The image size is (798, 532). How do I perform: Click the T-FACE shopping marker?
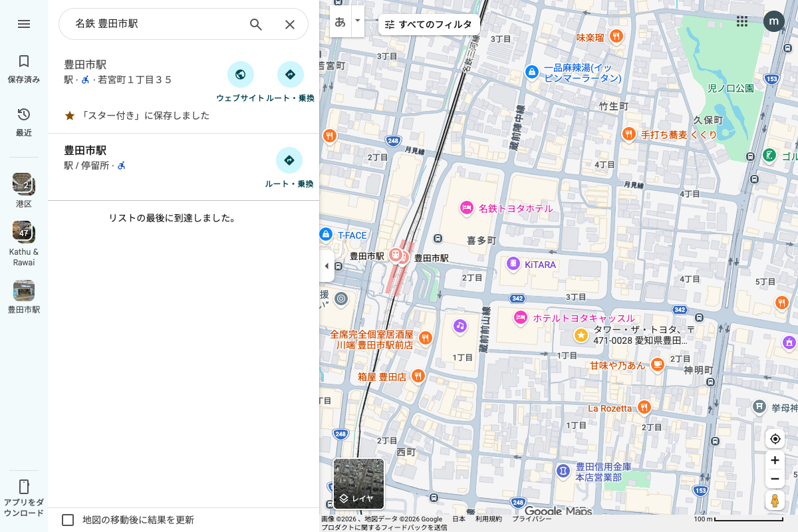(326, 234)
